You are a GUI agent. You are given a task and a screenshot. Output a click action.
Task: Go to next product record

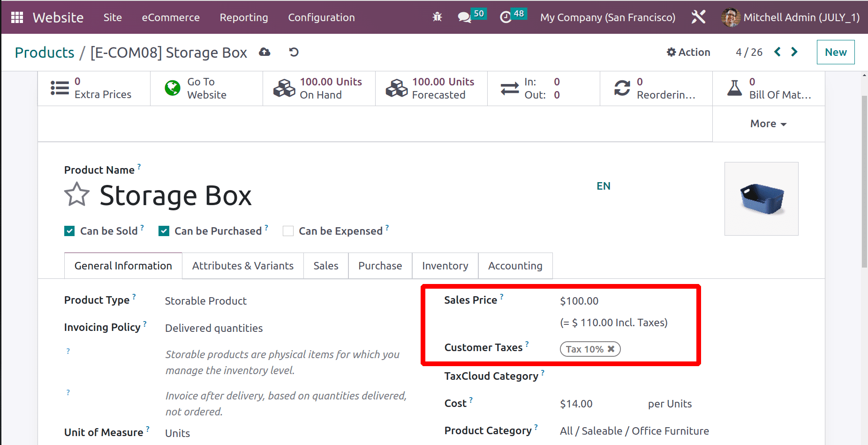[x=794, y=52]
